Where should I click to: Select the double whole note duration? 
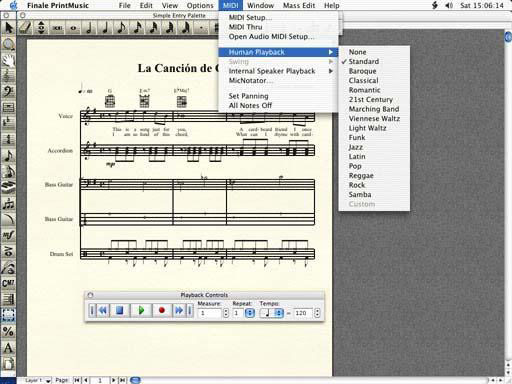pos(57,28)
